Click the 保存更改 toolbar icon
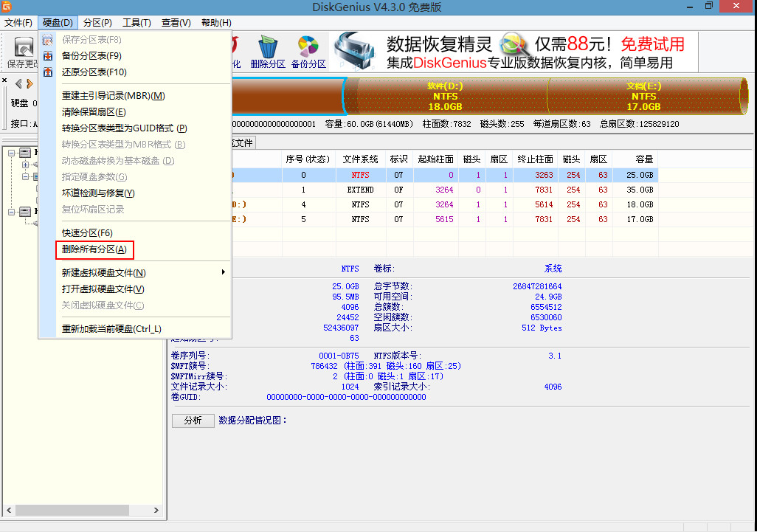This screenshot has width=757, height=532. tap(23, 47)
